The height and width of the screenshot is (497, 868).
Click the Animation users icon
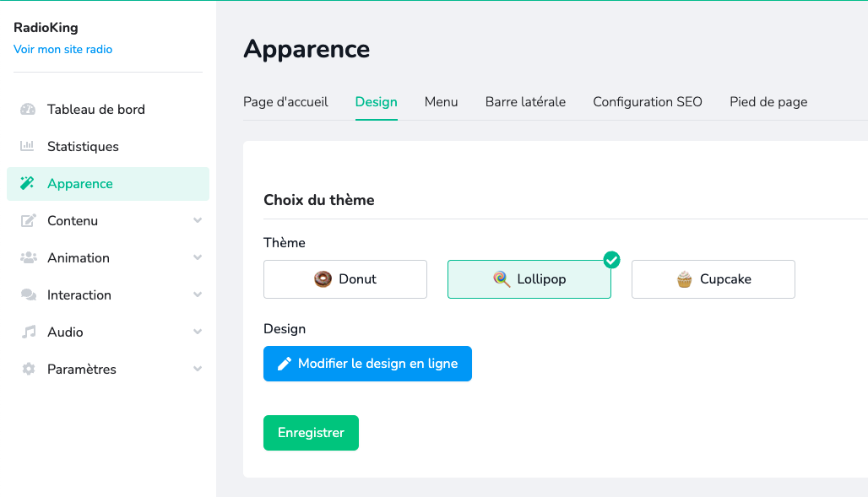(x=29, y=258)
